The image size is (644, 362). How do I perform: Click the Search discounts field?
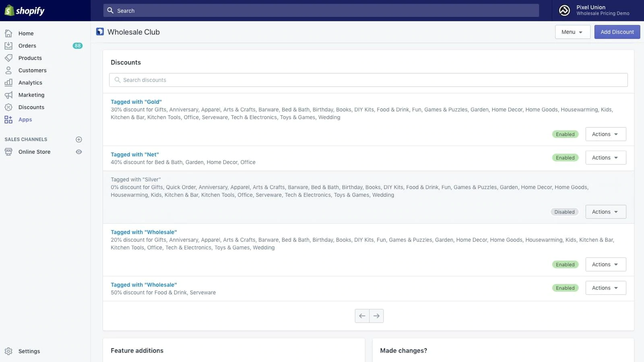[368, 80]
